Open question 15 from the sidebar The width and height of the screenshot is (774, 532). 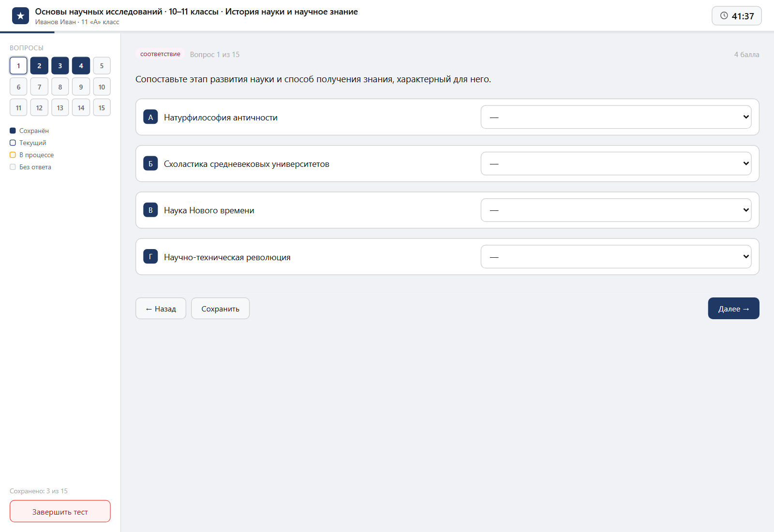tap(102, 108)
